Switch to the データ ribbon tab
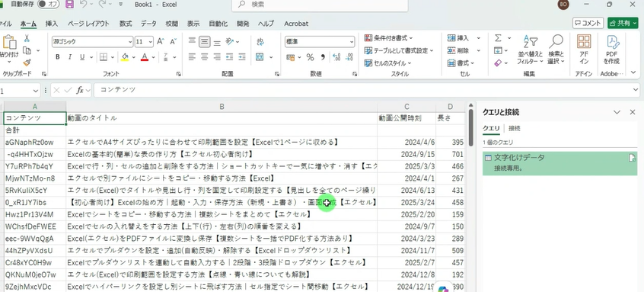The width and height of the screenshot is (644, 292). pyautogui.click(x=148, y=24)
